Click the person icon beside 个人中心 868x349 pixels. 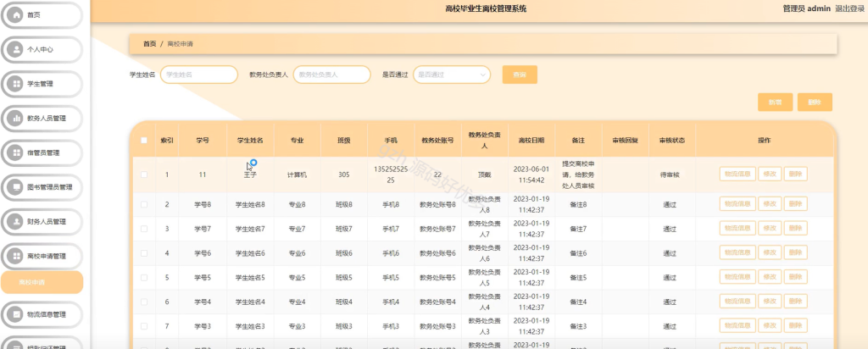[17, 49]
